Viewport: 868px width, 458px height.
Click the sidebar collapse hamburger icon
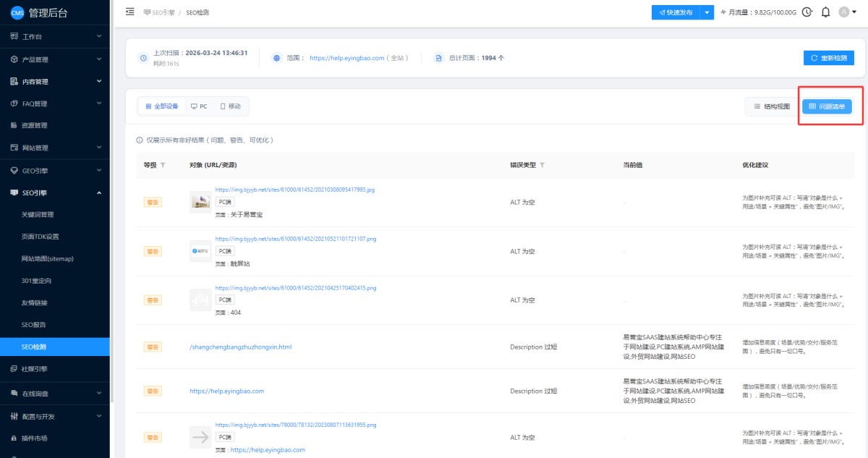click(x=130, y=12)
